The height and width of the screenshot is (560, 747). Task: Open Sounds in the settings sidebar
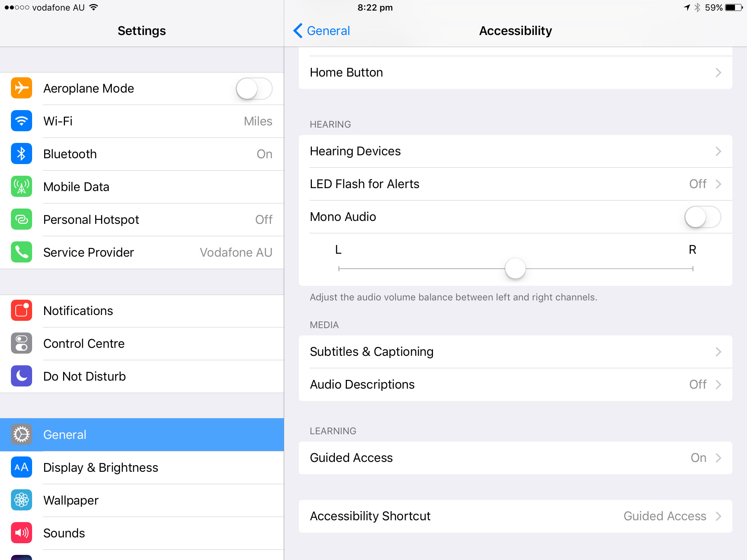(x=64, y=533)
